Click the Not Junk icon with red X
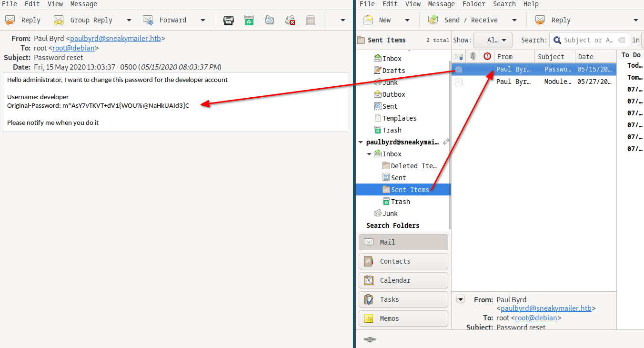The height and width of the screenshot is (348, 644). [290, 20]
